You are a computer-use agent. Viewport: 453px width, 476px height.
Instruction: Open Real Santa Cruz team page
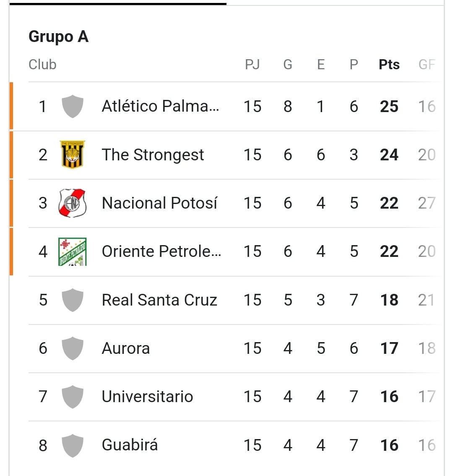159,300
